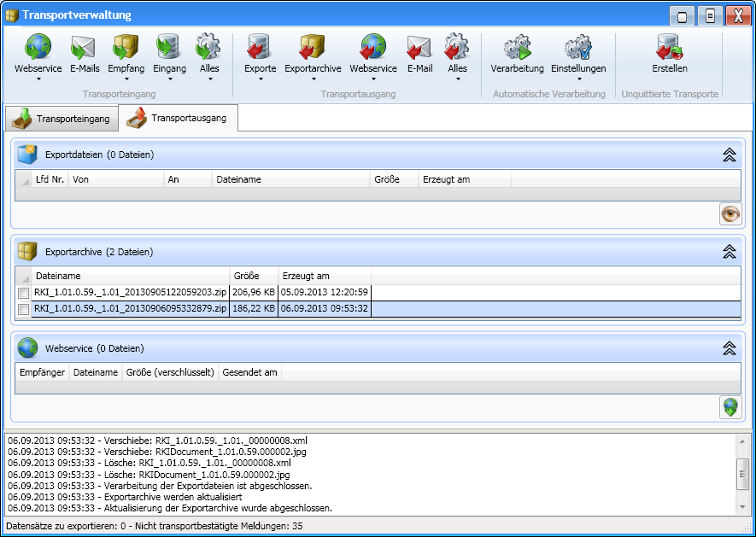756x537 pixels.
Task: Click the eye preview button in Exportdateien
Action: click(730, 213)
